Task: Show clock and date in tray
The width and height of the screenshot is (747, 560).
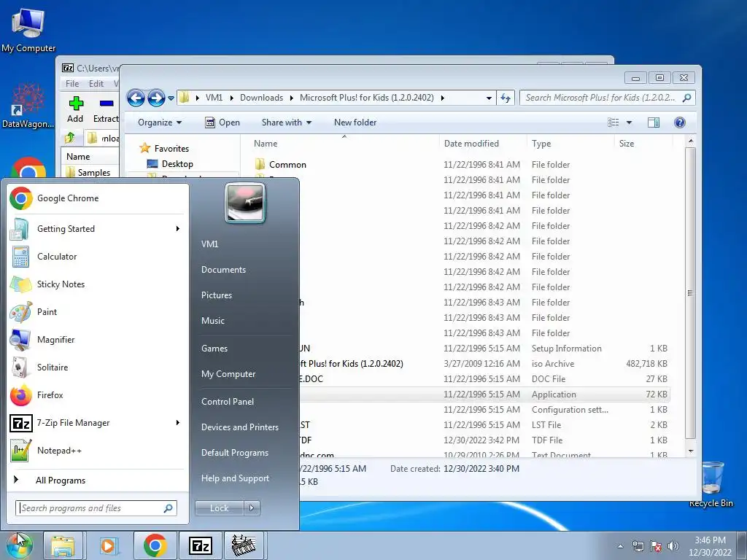Action: (710, 546)
